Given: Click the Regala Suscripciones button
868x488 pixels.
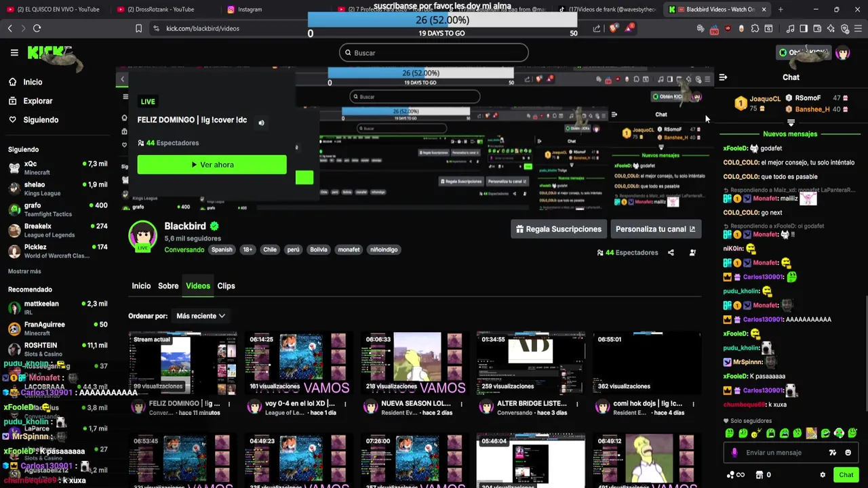Looking at the screenshot, I should 559,229.
